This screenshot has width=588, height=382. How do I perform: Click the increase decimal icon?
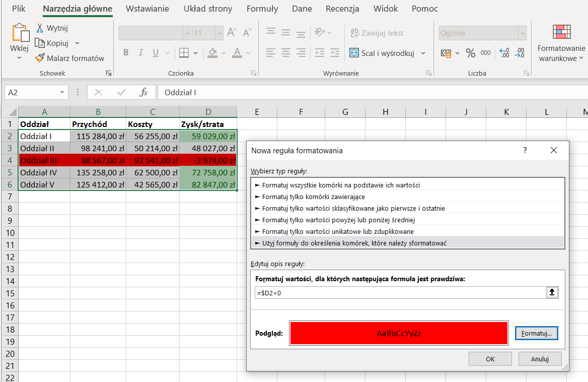tap(504, 53)
